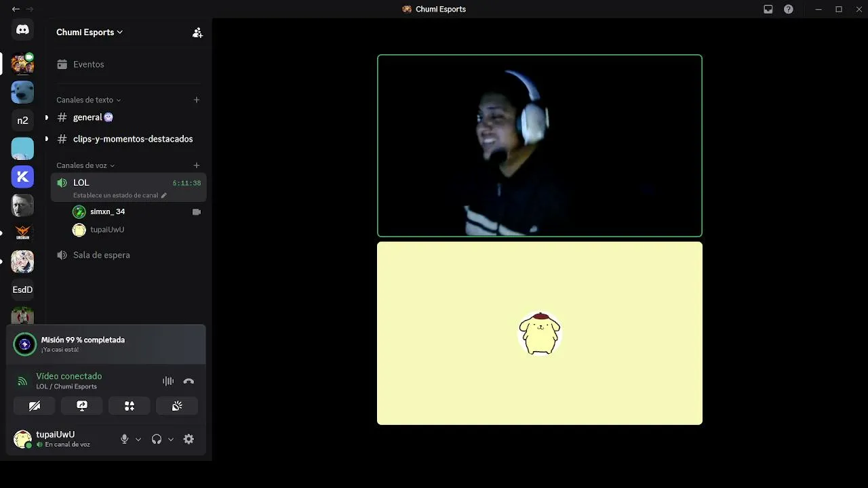Open Discord direct messages home icon

coord(22,30)
